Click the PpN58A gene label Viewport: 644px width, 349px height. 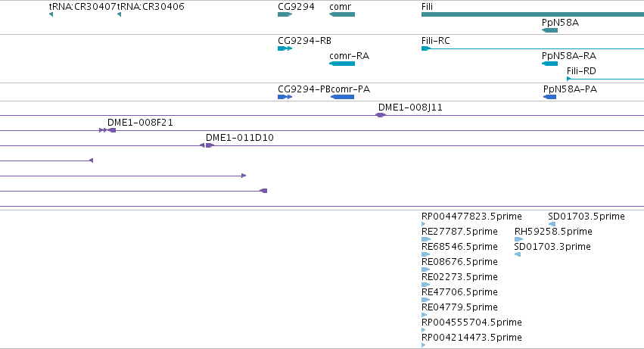(560, 22)
